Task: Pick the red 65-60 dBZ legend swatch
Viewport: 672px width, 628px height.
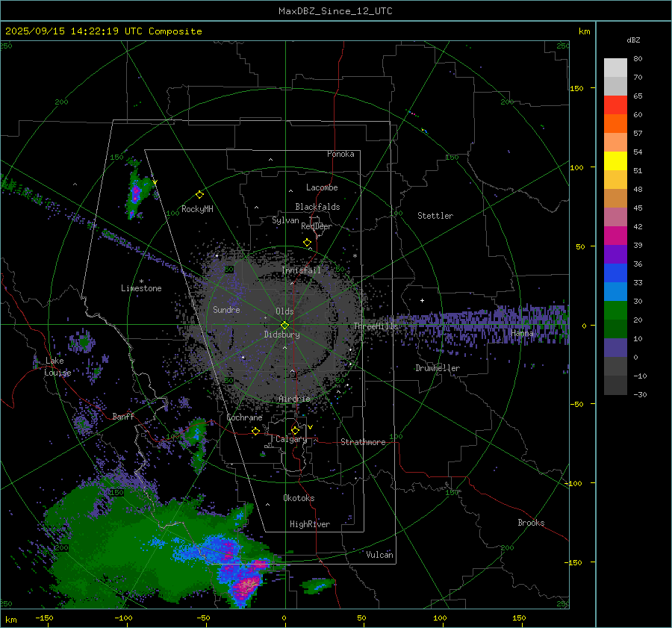Action: 615,105
